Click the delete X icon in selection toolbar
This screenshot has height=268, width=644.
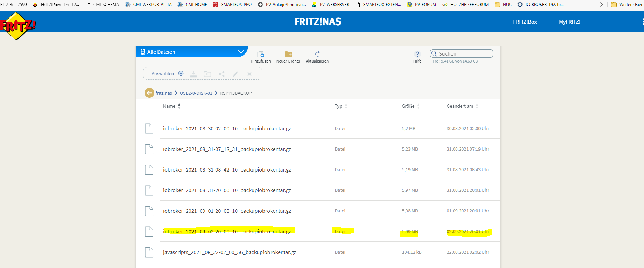[250, 74]
